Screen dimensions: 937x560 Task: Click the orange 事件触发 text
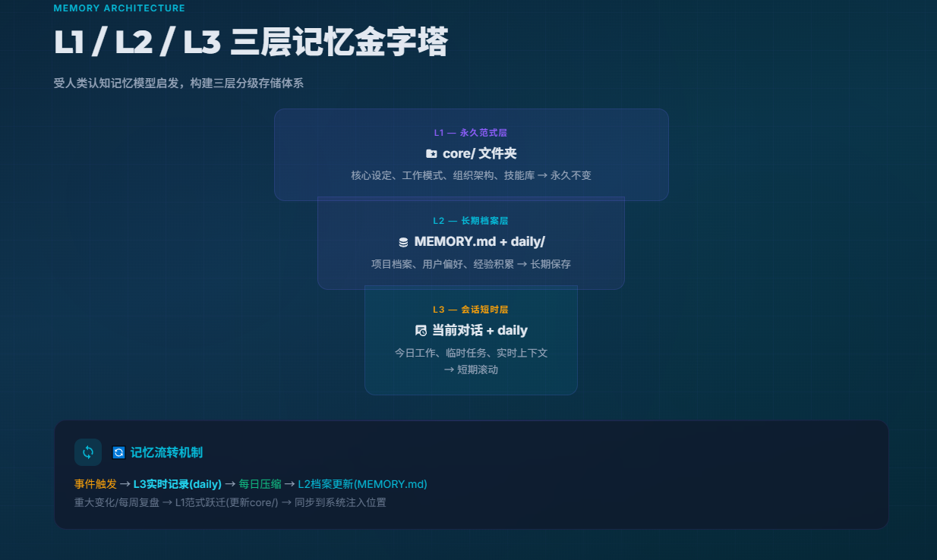pyautogui.click(x=96, y=484)
